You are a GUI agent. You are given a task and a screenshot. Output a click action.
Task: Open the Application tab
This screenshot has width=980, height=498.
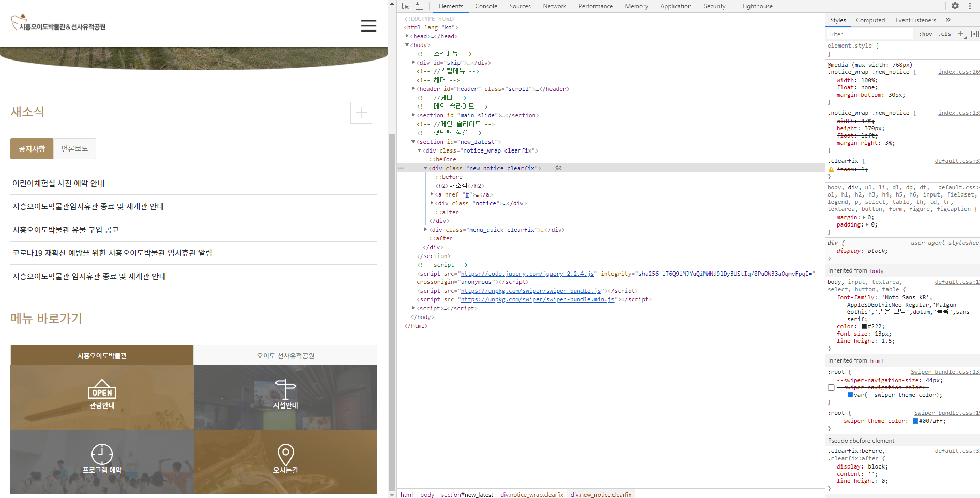click(x=676, y=6)
